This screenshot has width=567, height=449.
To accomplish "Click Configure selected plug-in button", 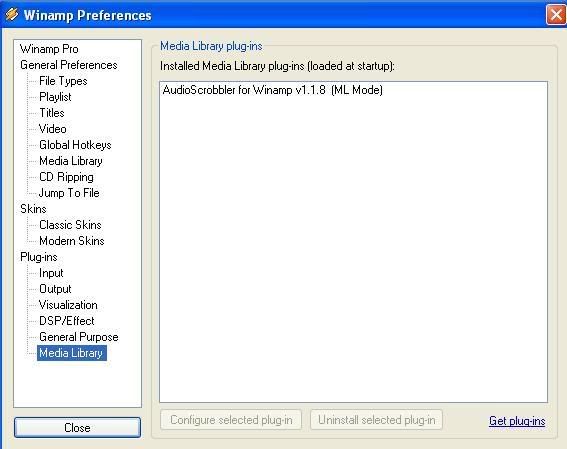I will pos(231,420).
